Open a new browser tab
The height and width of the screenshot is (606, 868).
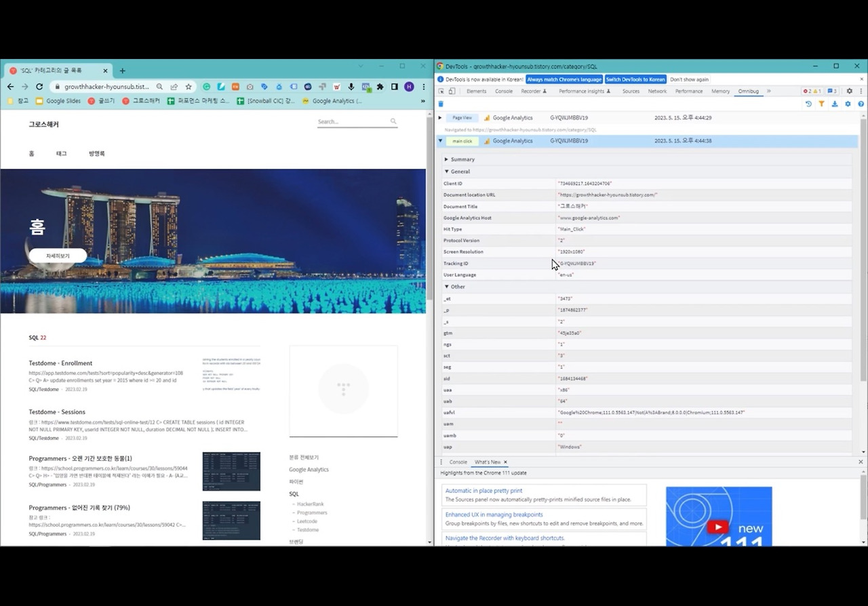pyautogui.click(x=123, y=70)
